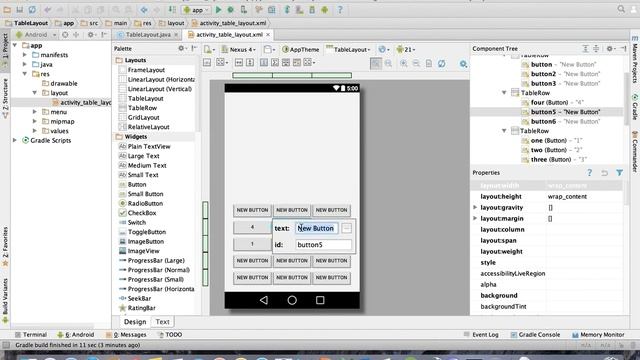Toggle the Properties filter funnel icon
The width and height of the screenshot is (640, 360).
[620, 173]
